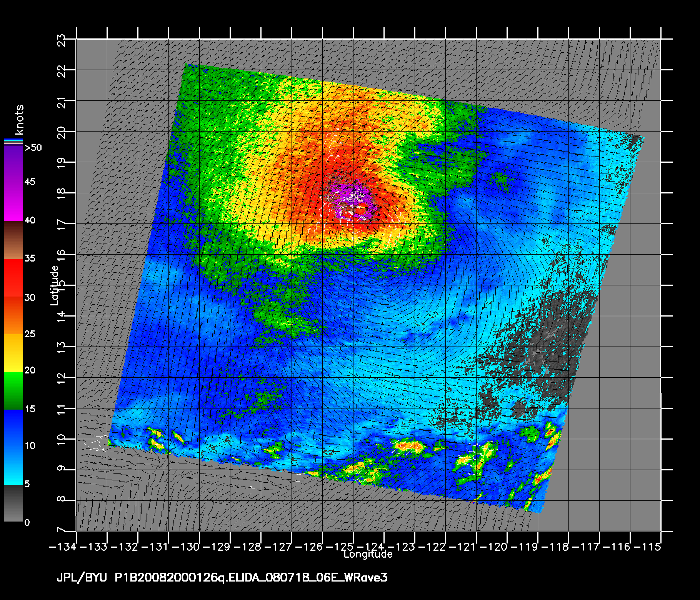Click the longitude tick label '-116'
Viewport: 700px width, 600px height.
(617, 547)
